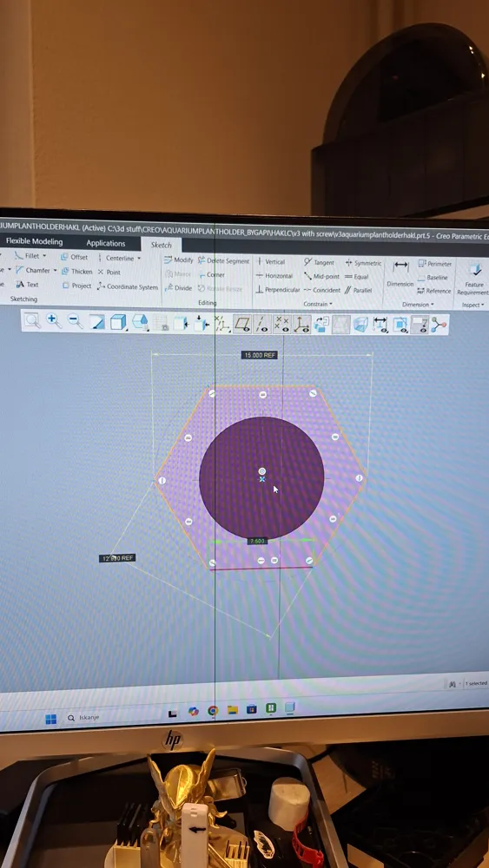Click the Divide tool
The image size is (489, 868).
click(178, 288)
